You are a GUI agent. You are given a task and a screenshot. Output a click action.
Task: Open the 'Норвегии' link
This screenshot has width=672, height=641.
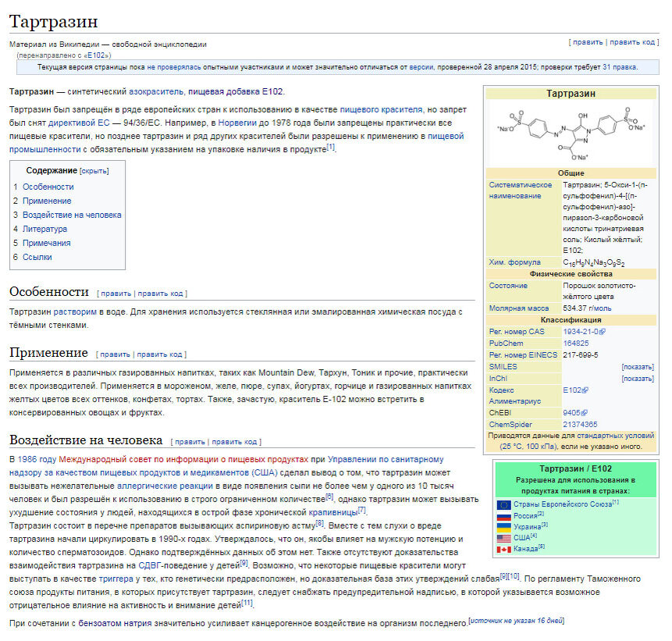[x=237, y=123]
